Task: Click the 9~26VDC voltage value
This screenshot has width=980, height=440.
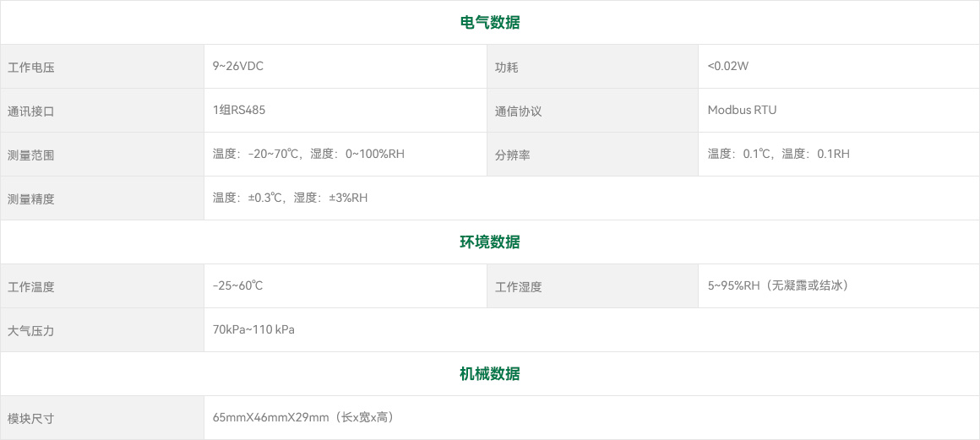Action: pos(238,66)
